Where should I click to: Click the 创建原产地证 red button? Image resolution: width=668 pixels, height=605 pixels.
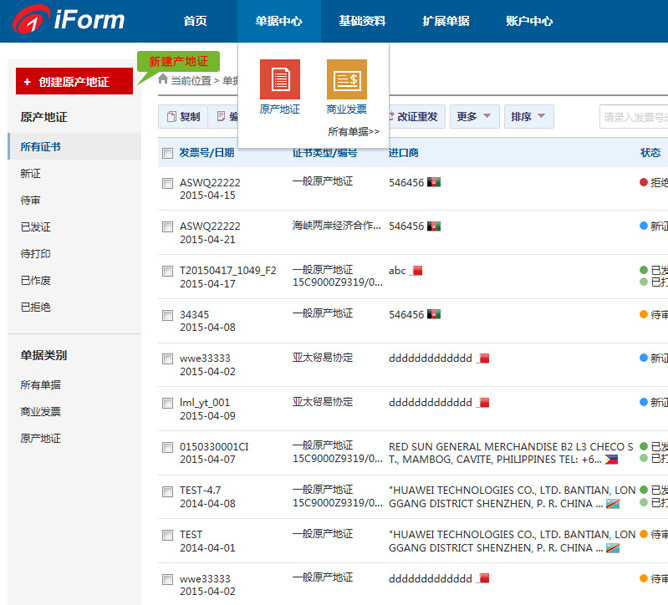coord(74,82)
